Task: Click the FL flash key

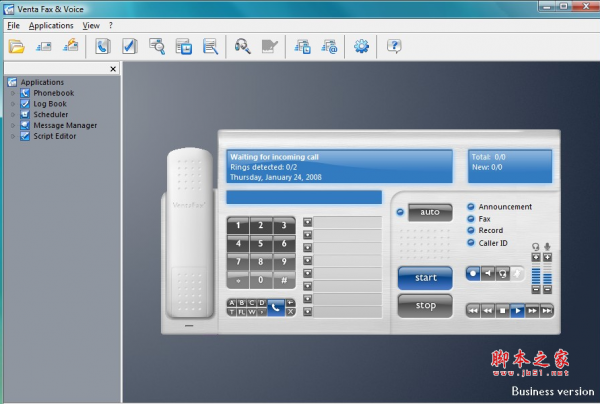Action: pyautogui.click(x=242, y=312)
